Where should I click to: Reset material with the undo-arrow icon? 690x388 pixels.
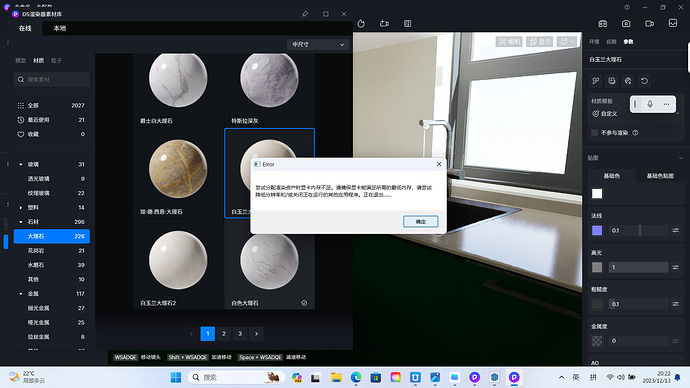coord(644,81)
